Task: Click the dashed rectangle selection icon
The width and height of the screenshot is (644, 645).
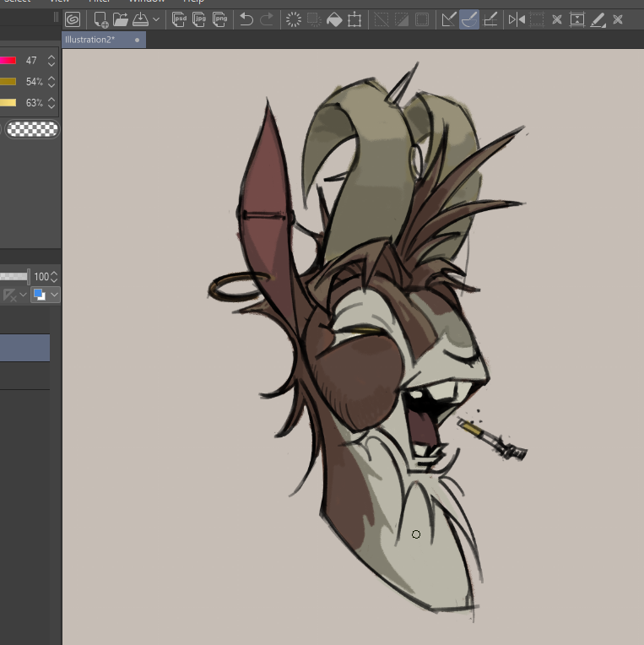Action: pos(537,19)
